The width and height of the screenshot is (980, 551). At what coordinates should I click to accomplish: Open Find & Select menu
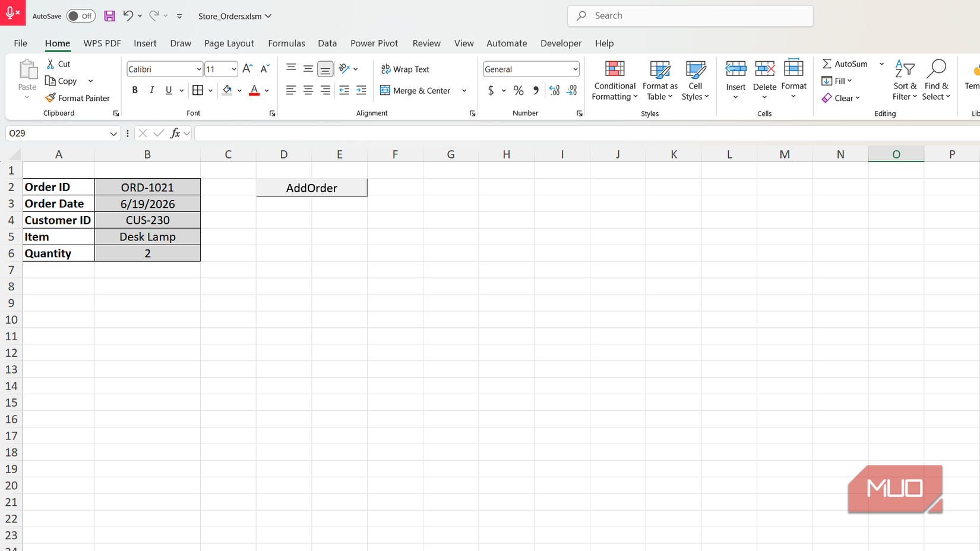point(936,81)
